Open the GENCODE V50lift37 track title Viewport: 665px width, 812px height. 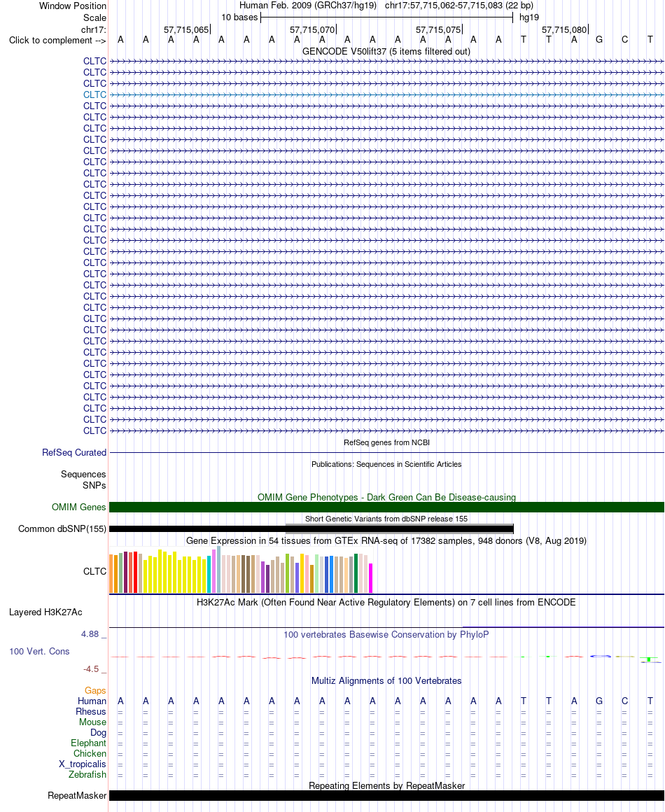pos(386,51)
